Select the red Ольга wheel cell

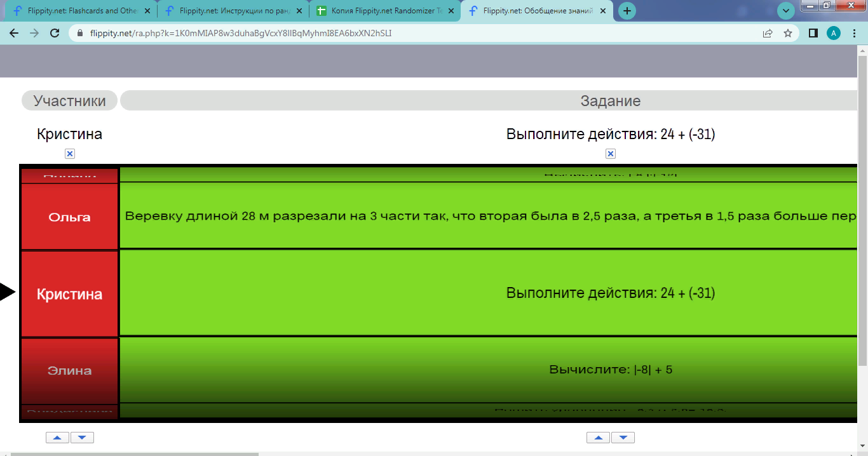tap(70, 217)
